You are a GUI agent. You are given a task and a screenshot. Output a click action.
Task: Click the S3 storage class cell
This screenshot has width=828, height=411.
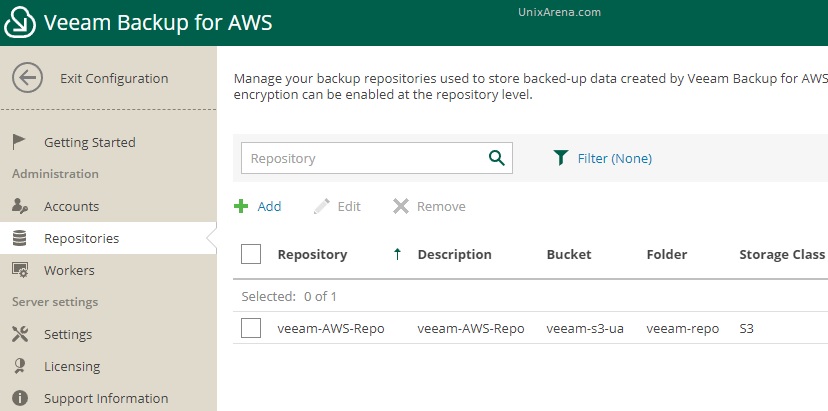coord(746,329)
